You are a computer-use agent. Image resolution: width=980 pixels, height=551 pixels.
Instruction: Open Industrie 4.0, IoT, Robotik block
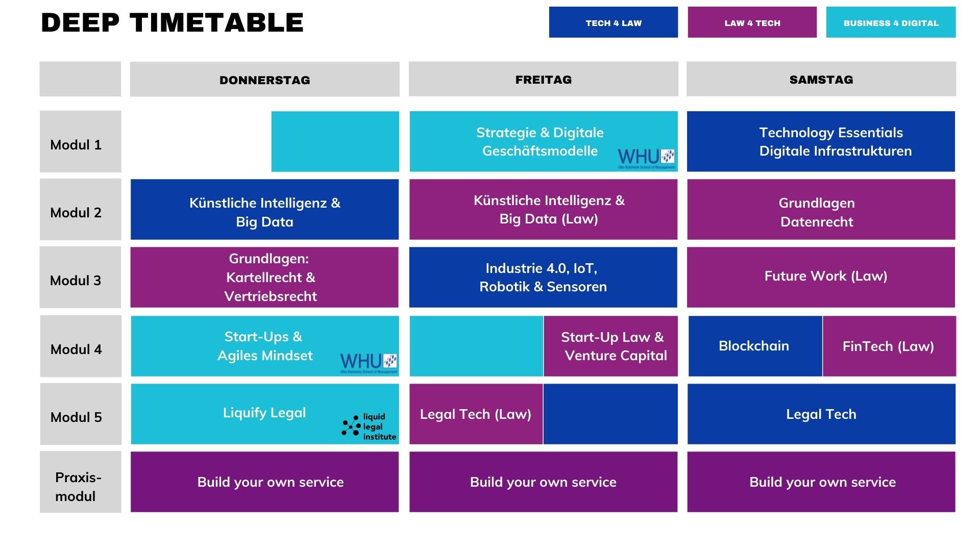[x=544, y=278]
